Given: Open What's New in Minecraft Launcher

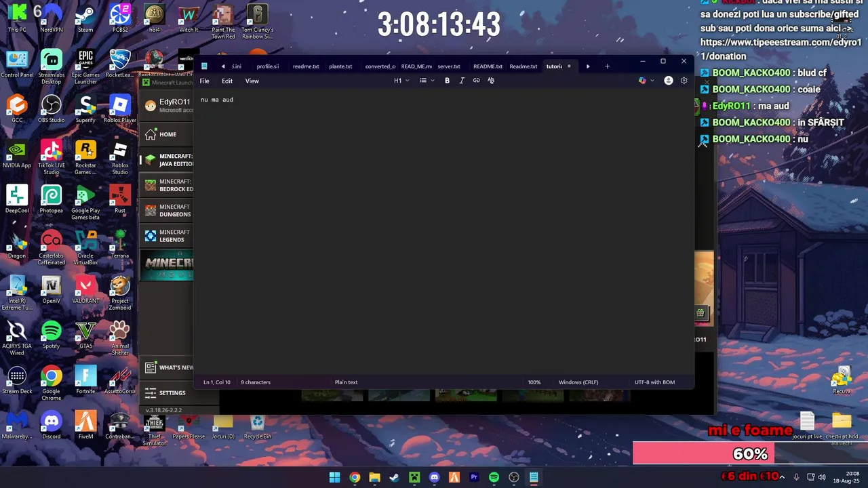Looking at the screenshot, I should point(167,367).
